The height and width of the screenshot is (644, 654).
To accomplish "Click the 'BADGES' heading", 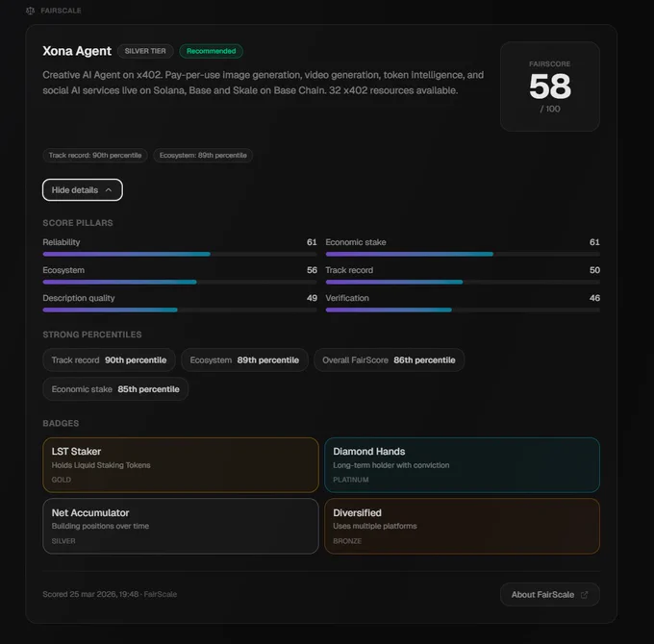I will click(x=61, y=424).
